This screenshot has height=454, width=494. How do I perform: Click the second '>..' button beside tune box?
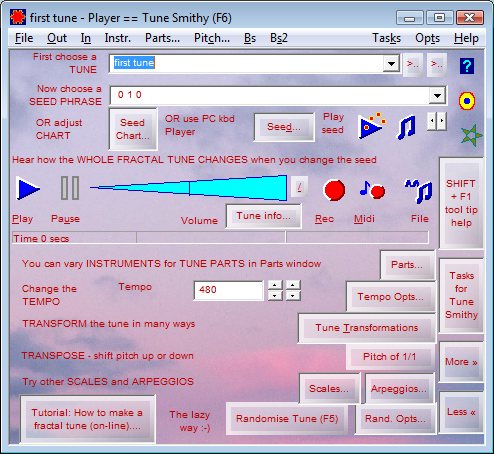tap(437, 64)
